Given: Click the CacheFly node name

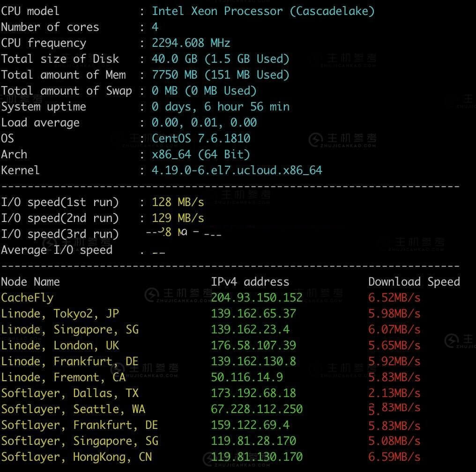Looking at the screenshot, I should click(x=27, y=298).
